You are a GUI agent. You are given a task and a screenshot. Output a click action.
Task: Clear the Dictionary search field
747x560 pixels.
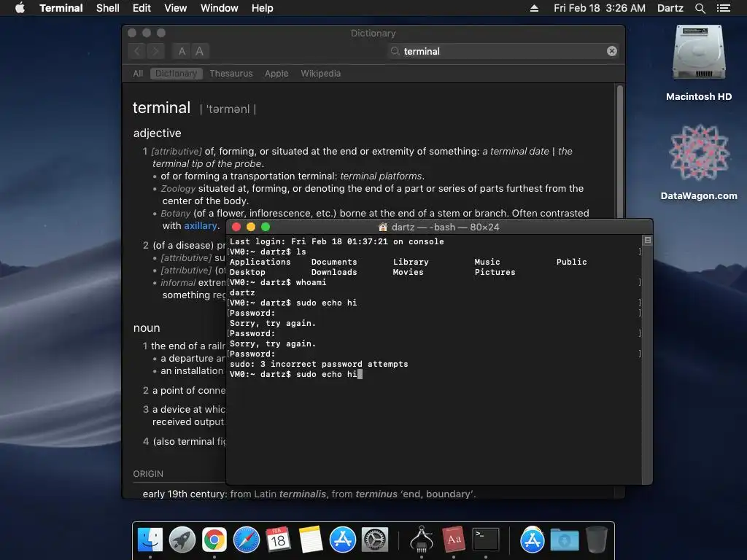pyautogui.click(x=612, y=51)
